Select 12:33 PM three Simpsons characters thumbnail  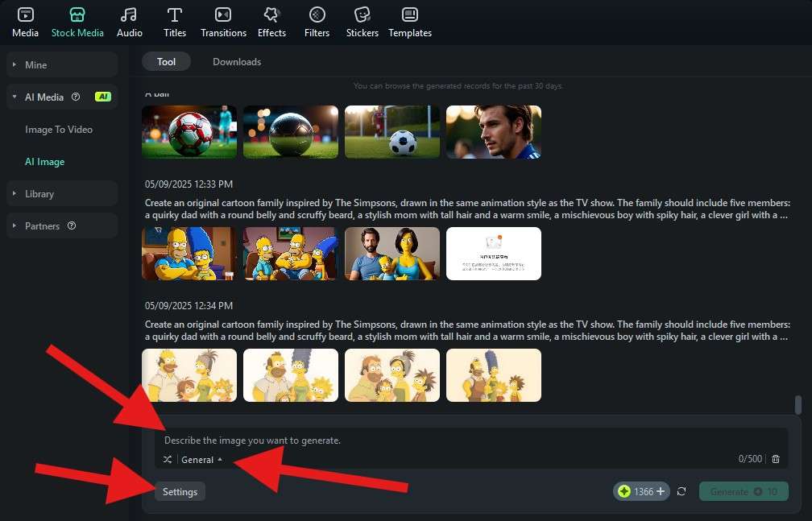point(291,254)
